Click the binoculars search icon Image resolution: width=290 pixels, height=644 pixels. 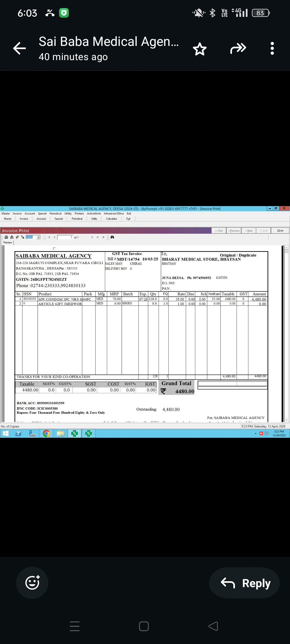point(112,237)
